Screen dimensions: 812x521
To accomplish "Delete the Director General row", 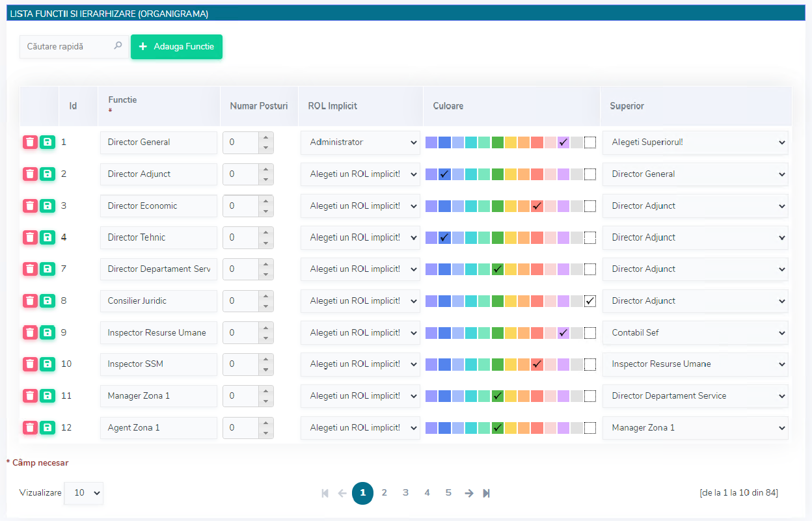I will point(30,142).
